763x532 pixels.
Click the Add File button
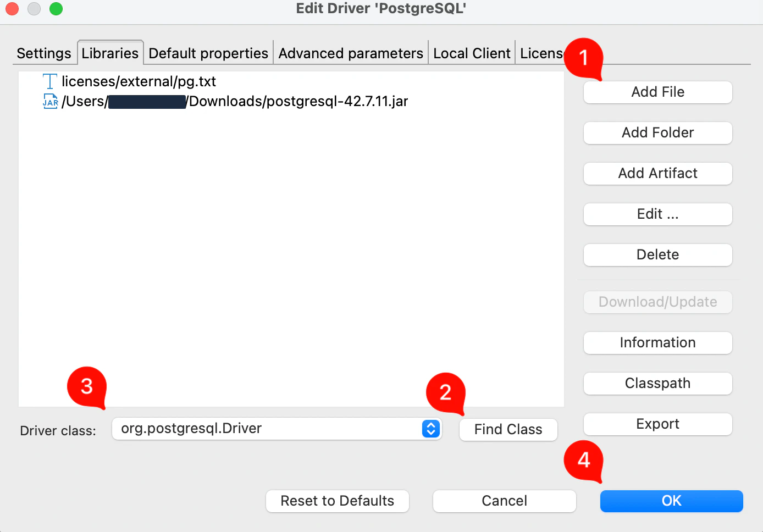(x=658, y=92)
